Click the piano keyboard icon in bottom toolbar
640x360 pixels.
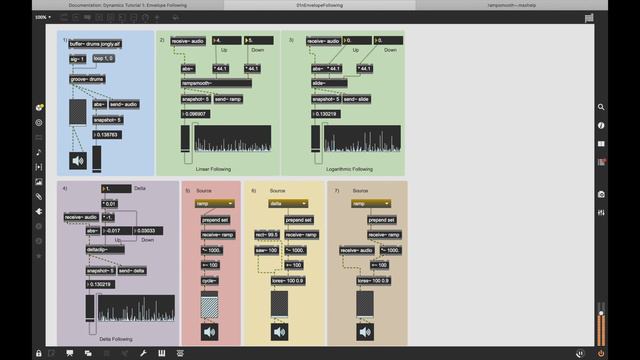click(162, 353)
